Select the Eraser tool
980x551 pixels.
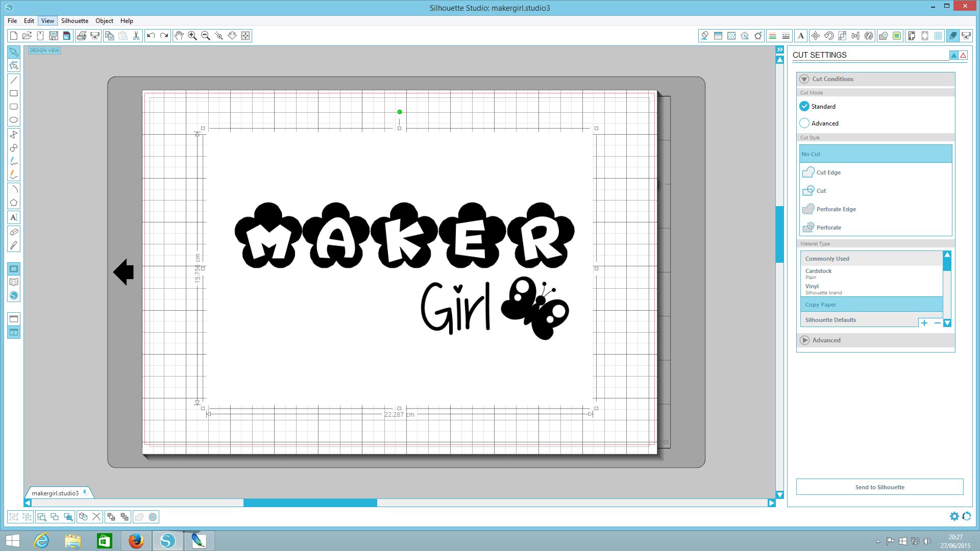point(14,232)
